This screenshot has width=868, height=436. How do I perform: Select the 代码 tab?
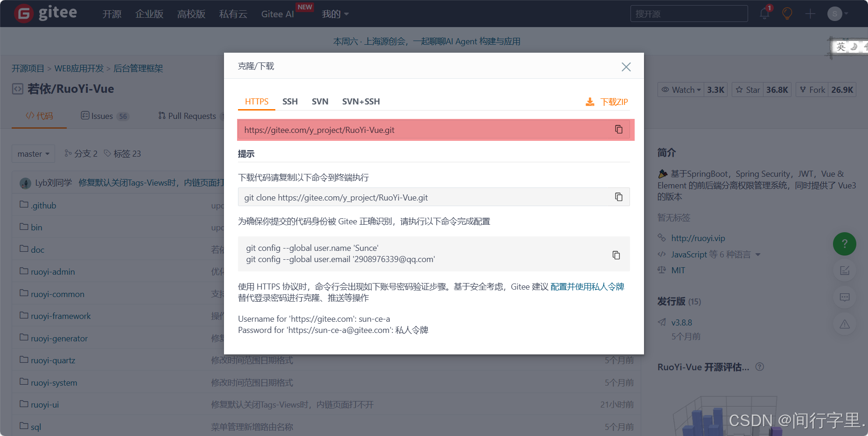[40, 116]
